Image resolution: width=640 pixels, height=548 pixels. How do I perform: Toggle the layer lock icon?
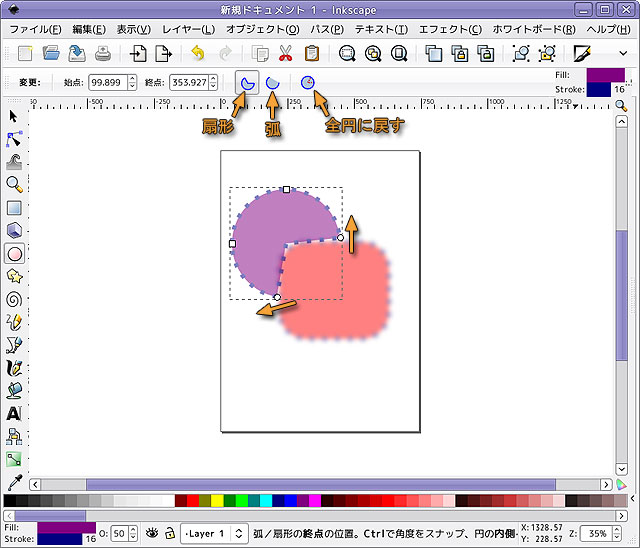pos(170,534)
